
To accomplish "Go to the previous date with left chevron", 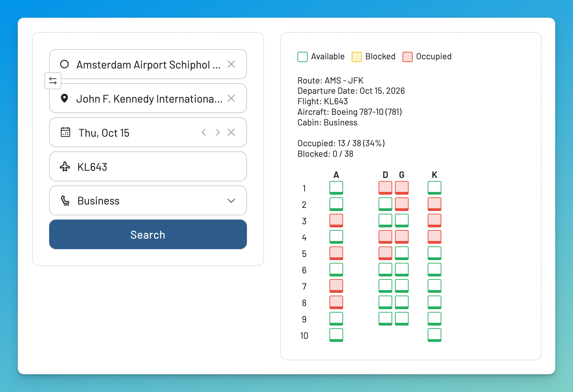I will tap(204, 132).
